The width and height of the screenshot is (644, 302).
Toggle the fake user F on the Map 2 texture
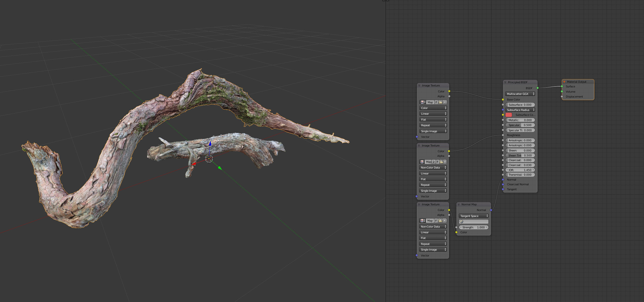437,162
